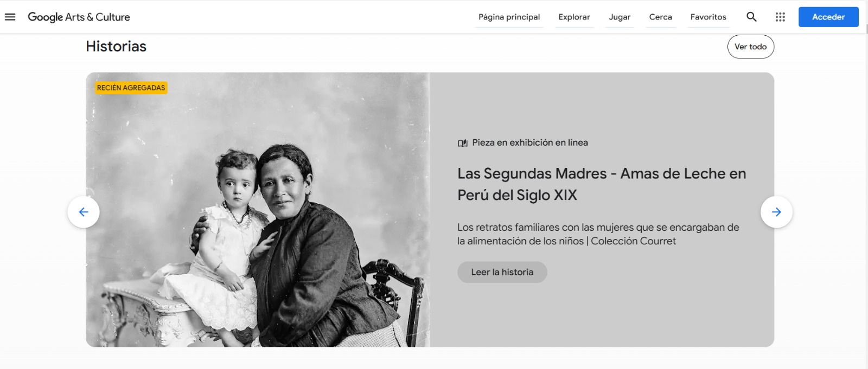Click the story description about Colección Courret

tap(598, 234)
